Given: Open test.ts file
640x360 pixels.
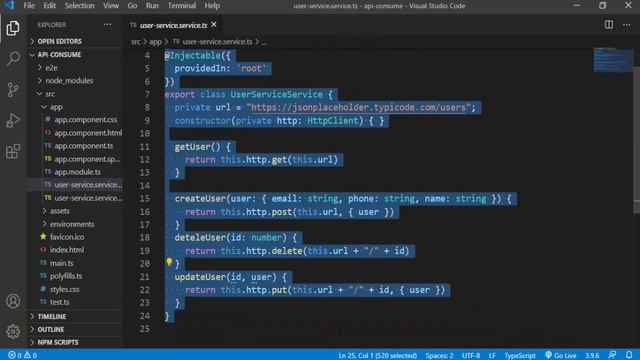Looking at the screenshot, I should coord(76,302).
